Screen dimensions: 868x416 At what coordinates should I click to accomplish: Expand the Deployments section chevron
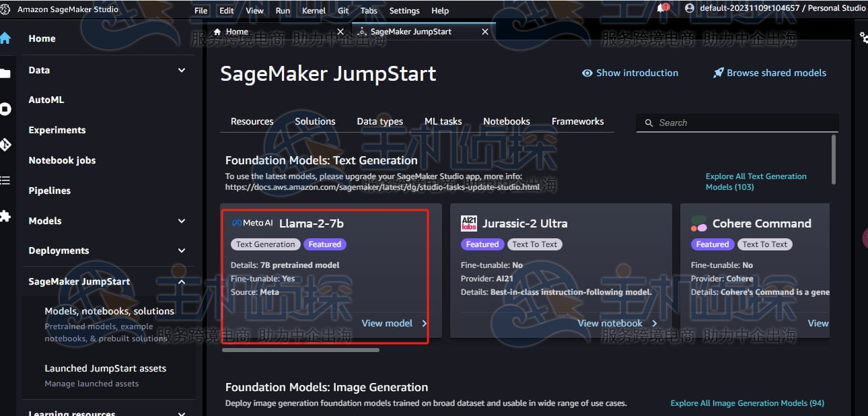tap(182, 250)
